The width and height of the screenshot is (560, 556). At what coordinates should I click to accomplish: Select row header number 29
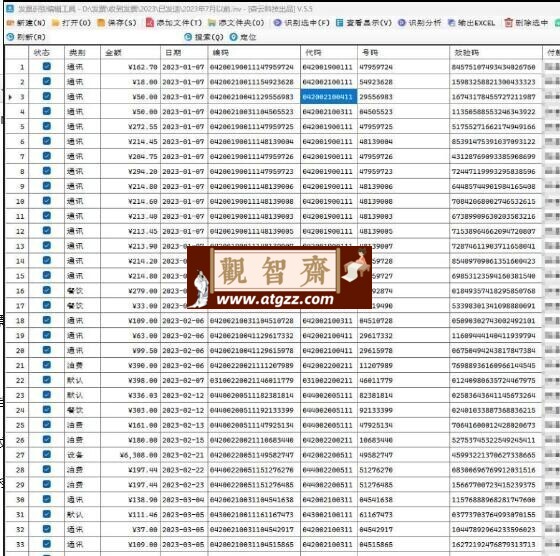pyautogui.click(x=17, y=485)
